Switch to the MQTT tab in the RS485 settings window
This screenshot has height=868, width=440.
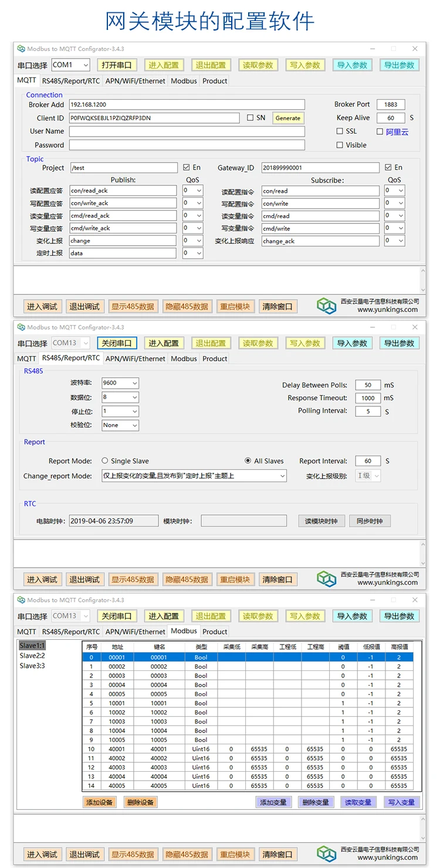[26, 358]
